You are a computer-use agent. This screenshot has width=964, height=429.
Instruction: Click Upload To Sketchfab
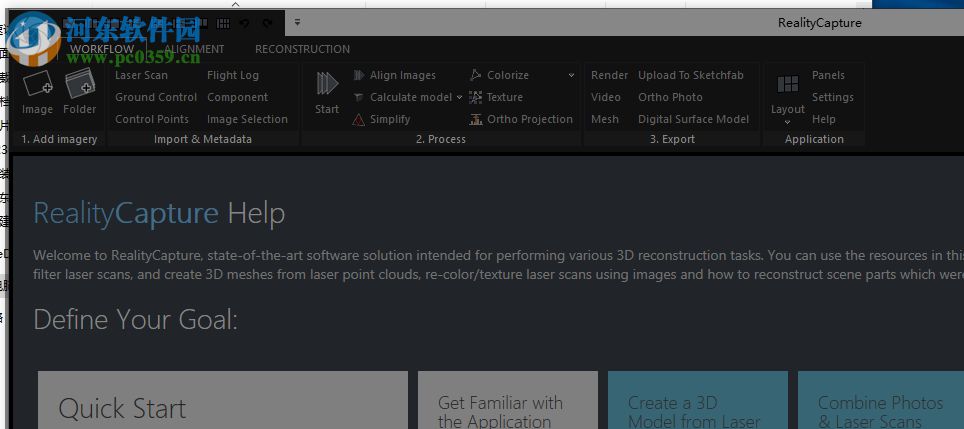691,75
